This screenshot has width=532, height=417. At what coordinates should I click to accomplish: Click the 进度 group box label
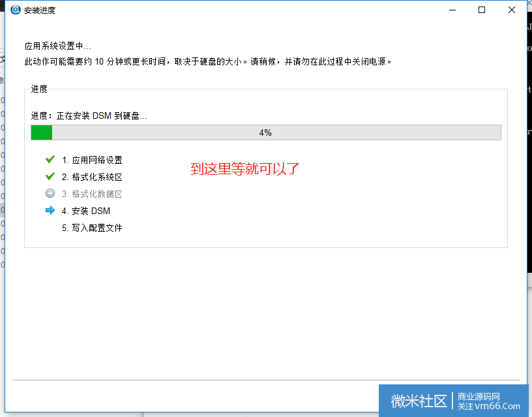coord(39,89)
